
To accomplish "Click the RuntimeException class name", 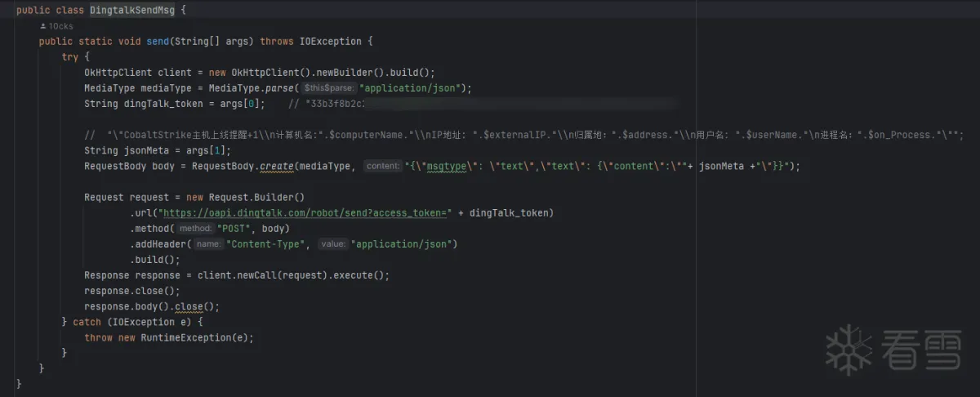I will tap(185, 337).
